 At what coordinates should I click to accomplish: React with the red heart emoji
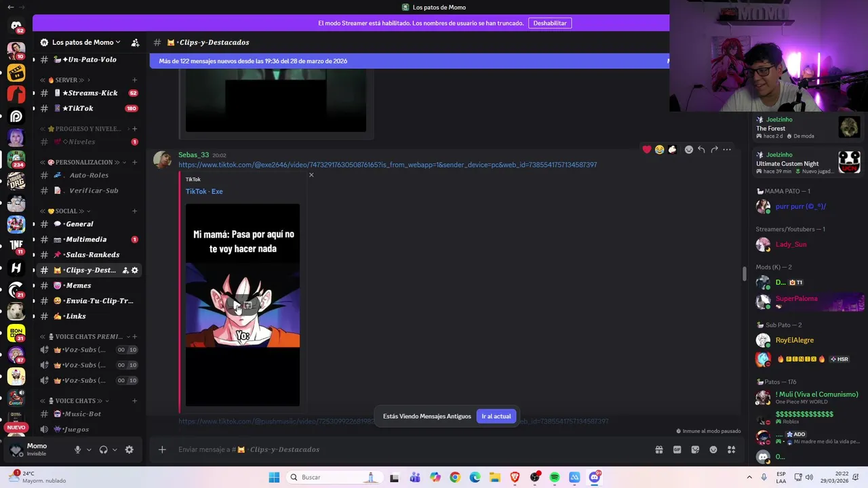point(647,149)
